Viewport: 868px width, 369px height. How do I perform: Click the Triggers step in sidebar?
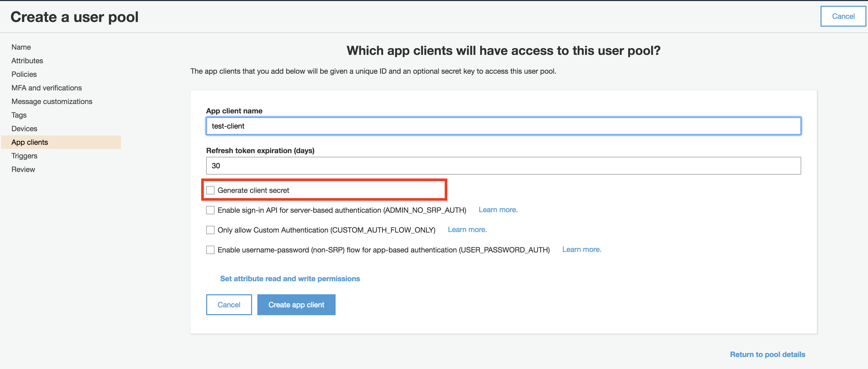[24, 155]
